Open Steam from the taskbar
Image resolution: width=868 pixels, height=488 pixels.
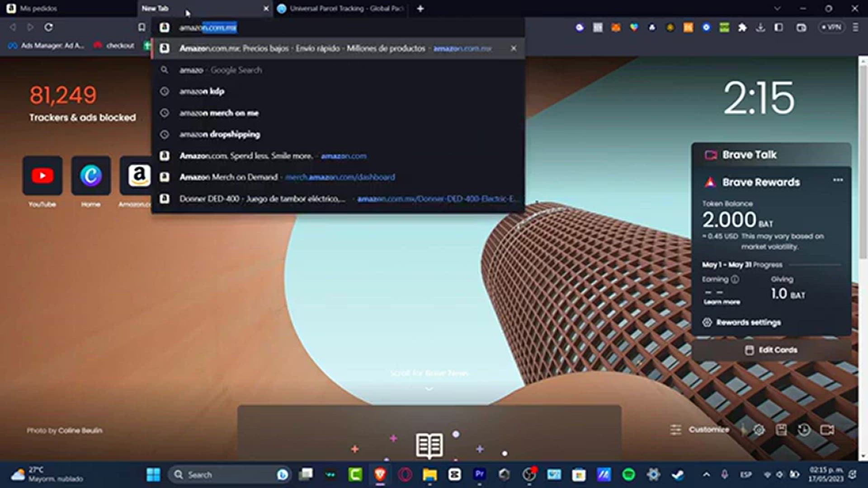[678, 474]
